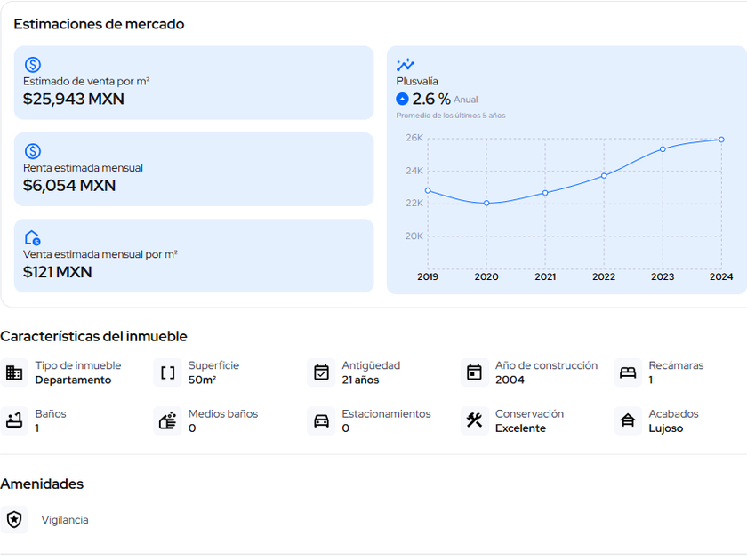Click the building icon for Tipo de inmueble

click(14, 372)
